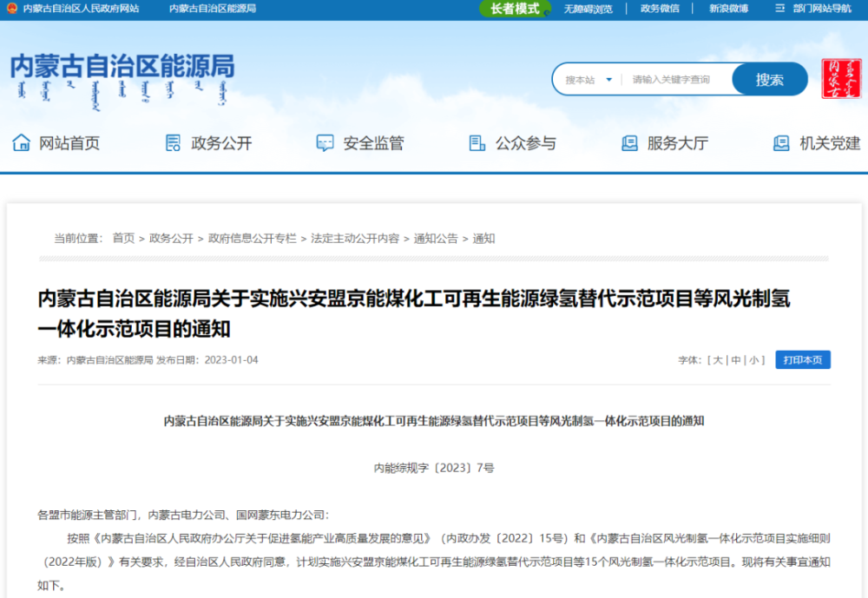Click 首页 in the breadcrumb
This screenshot has height=598, width=868.
click(x=123, y=238)
